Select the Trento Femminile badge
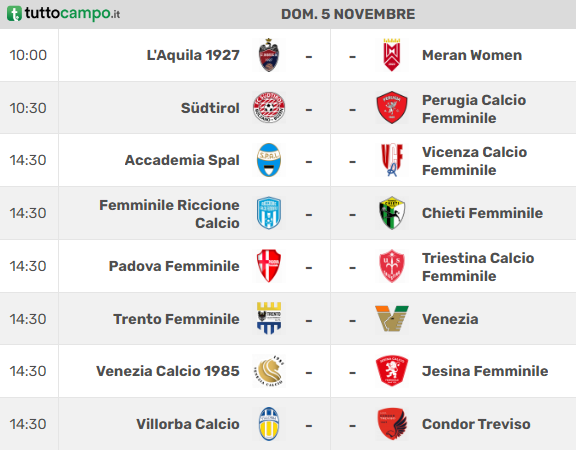This screenshot has height=450, width=576. [x=269, y=318]
